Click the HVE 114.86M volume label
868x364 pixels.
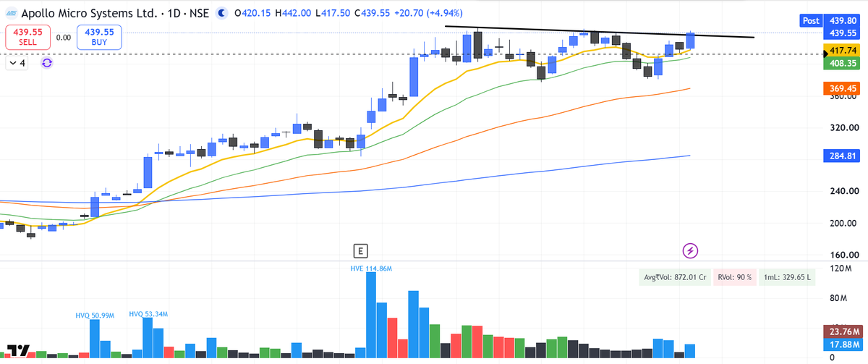pos(370,268)
